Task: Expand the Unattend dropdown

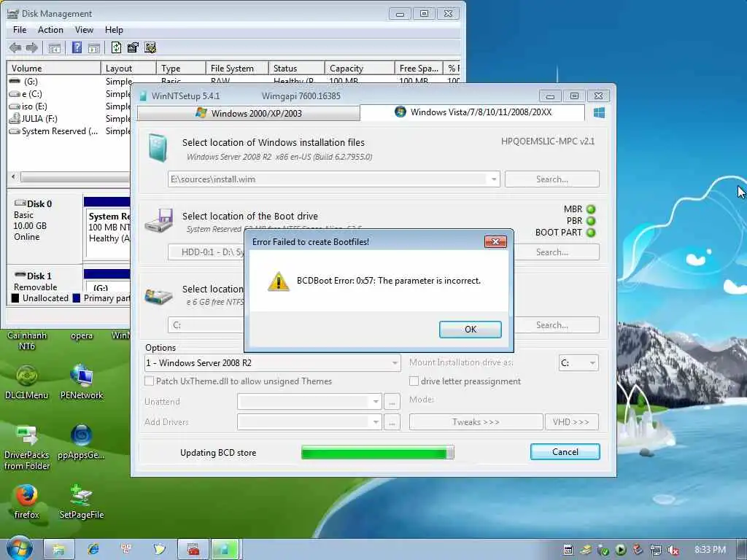Action: 376,402
